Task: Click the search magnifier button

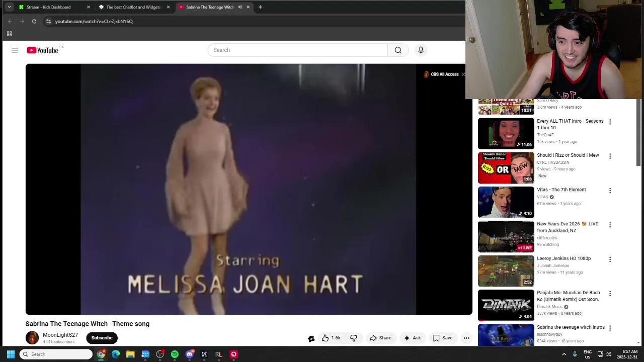Action: pos(398,50)
